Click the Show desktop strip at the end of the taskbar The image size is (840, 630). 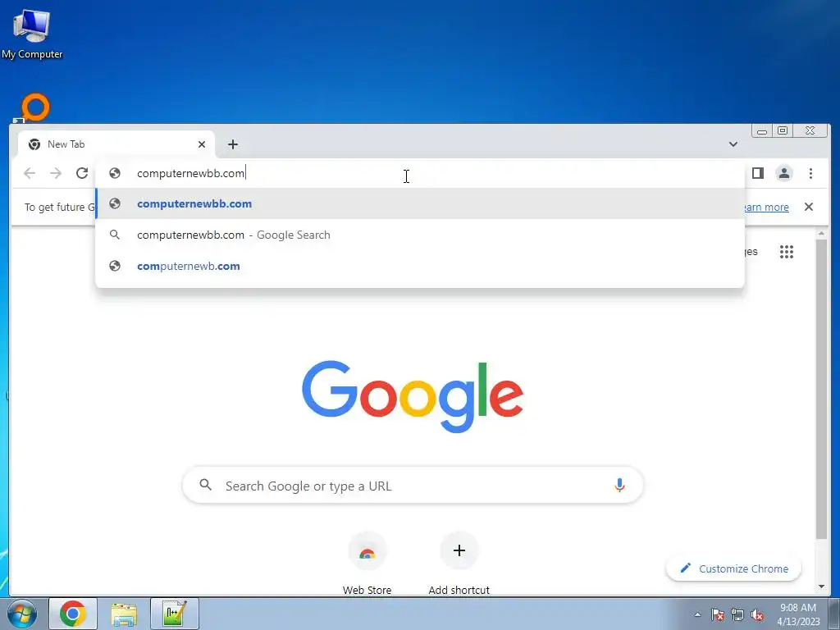(834, 614)
